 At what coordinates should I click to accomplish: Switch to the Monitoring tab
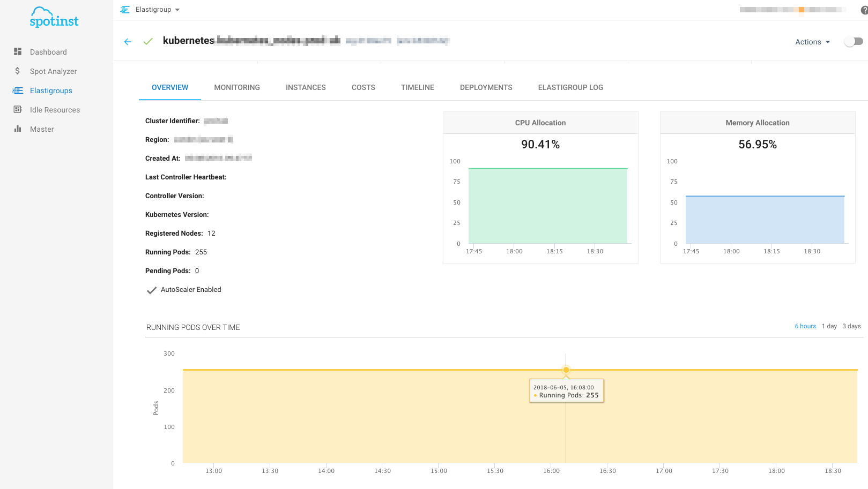coord(237,87)
